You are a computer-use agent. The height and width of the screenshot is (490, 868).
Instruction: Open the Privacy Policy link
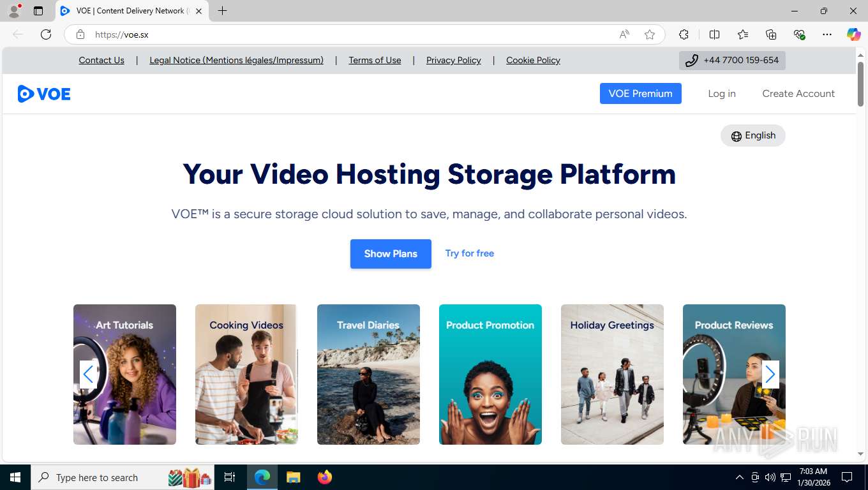[x=454, y=60]
